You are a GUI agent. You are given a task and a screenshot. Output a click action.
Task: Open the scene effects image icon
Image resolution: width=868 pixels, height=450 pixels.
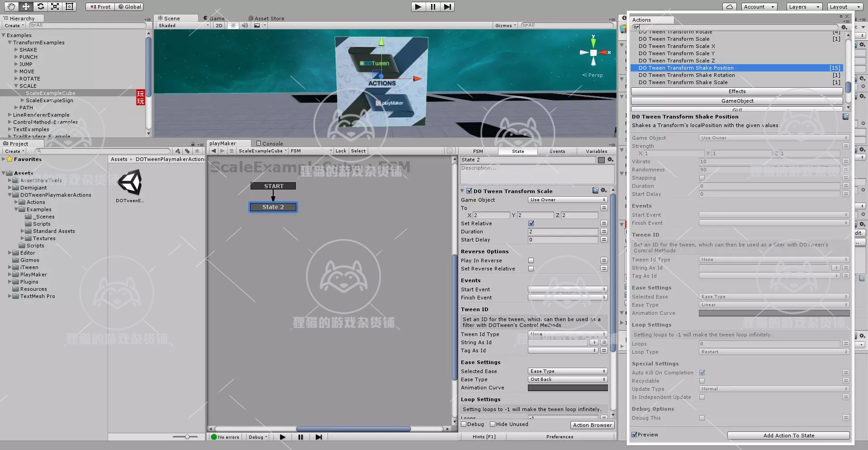[257, 25]
